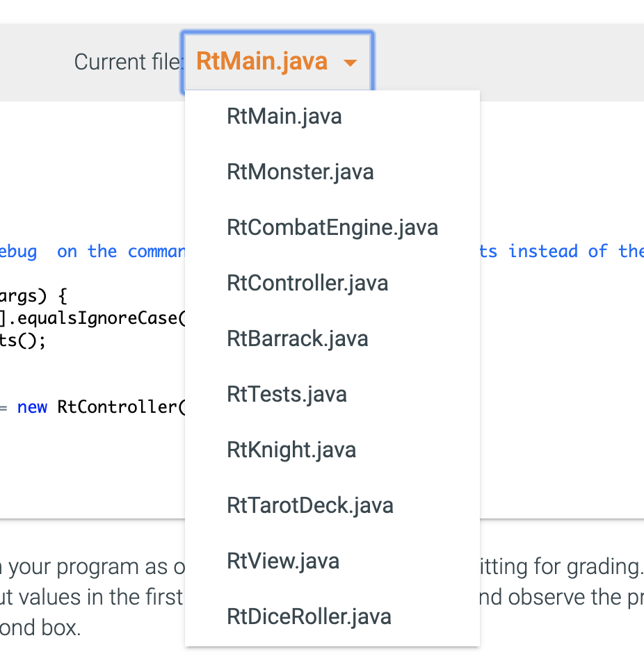Pick RtBarrack.java in the file menu
The height and width of the screenshot is (663, 644).
pyautogui.click(x=298, y=338)
